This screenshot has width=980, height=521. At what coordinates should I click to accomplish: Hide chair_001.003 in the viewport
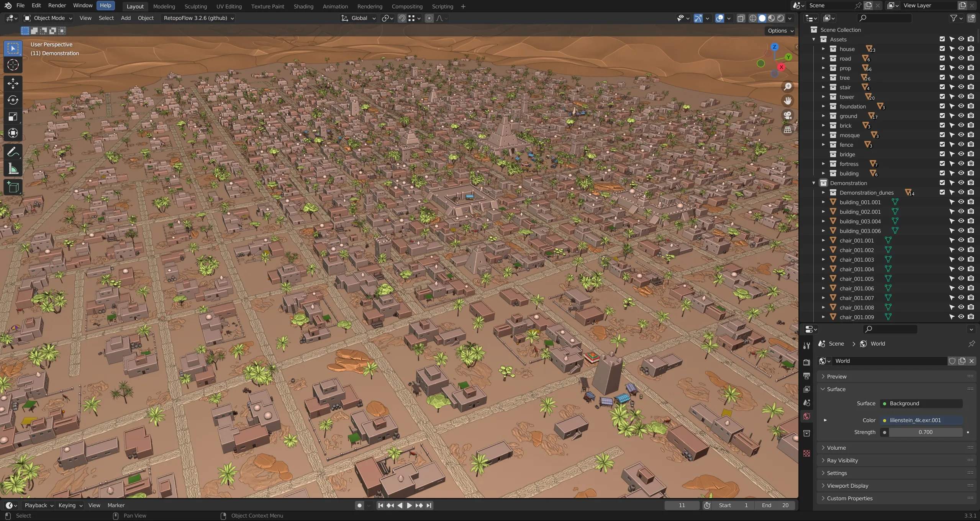pos(961,259)
